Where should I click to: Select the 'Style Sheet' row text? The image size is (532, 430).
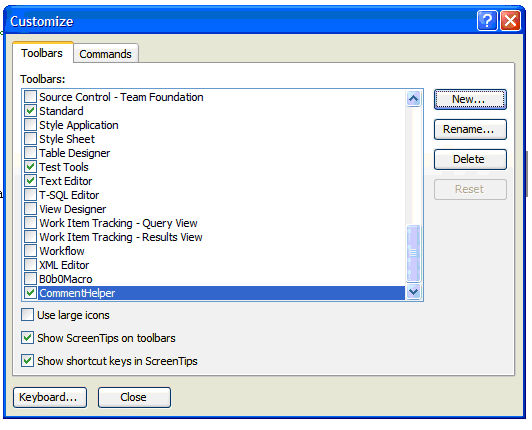(67, 139)
